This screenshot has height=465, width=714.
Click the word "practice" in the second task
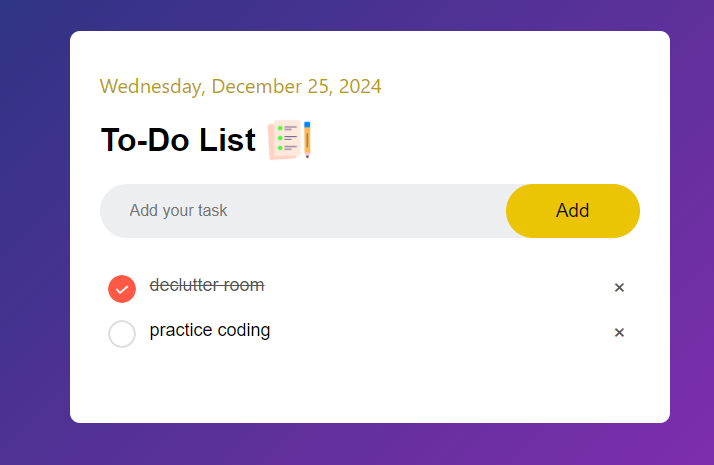[181, 330]
